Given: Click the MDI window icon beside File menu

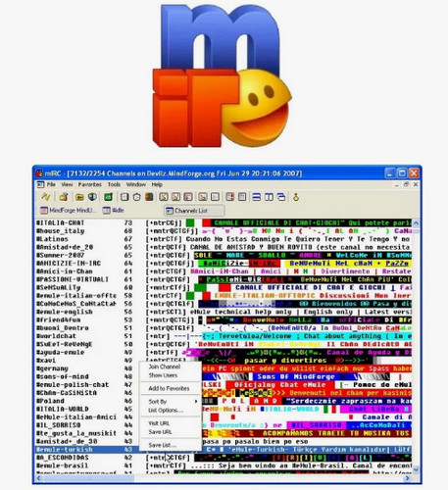Looking at the screenshot, I should (x=40, y=184).
